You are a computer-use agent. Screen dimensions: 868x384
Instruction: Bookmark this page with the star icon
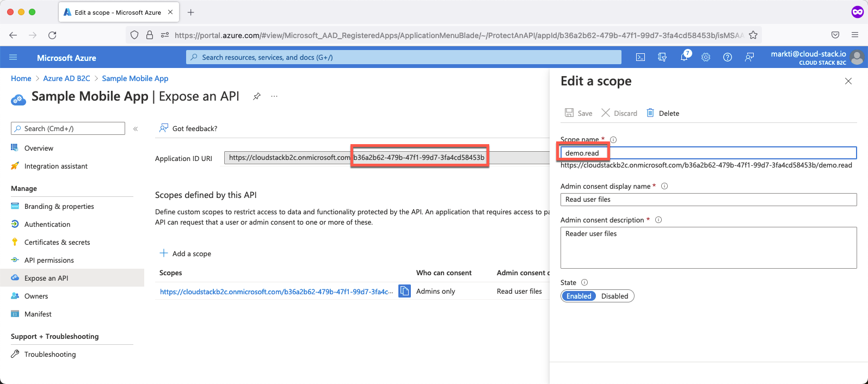pyautogui.click(x=753, y=35)
